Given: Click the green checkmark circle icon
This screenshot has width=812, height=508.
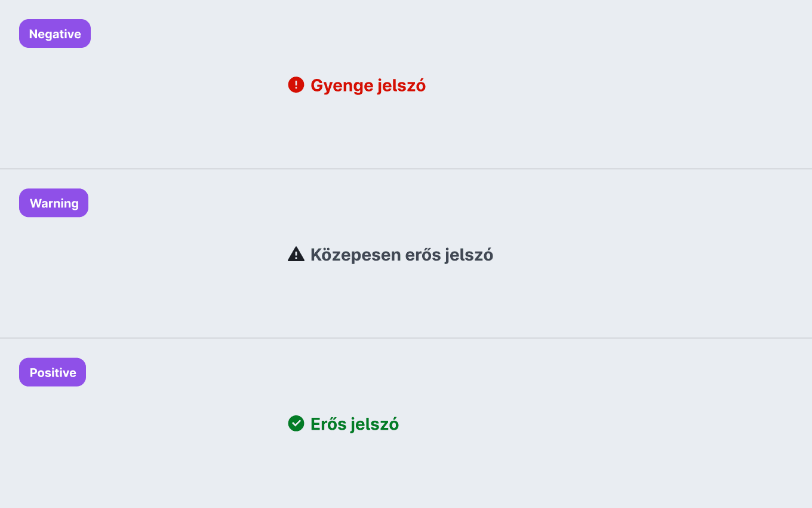Looking at the screenshot, I should [x=296, y=424].
